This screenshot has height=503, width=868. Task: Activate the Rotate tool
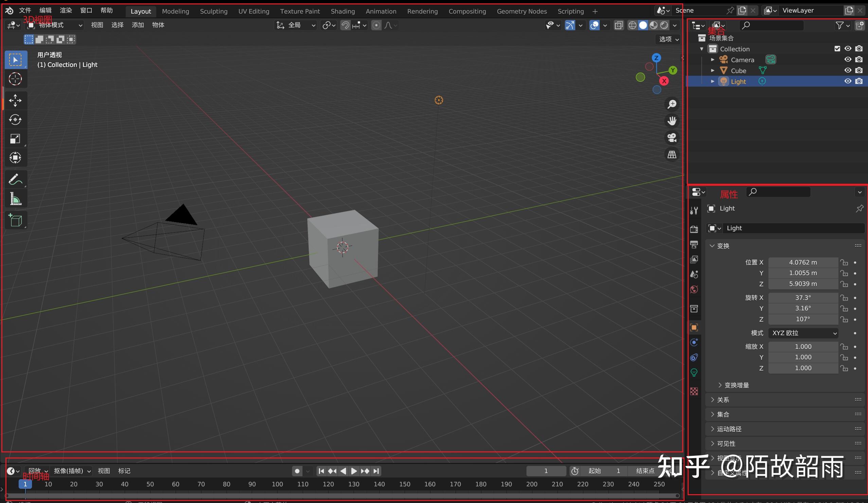pos(15,120)
